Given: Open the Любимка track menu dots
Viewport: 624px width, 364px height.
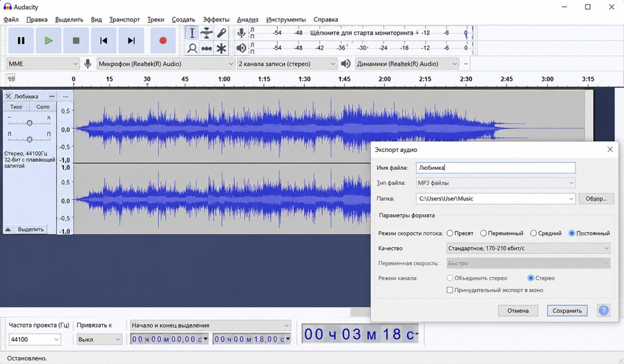Looking at the screenshot, I should tap(52, 96).
